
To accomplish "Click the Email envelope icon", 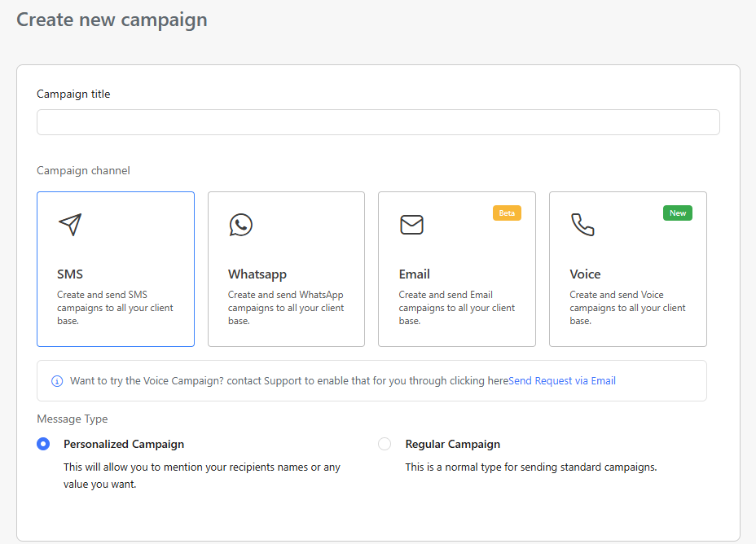I will (411, 225).
